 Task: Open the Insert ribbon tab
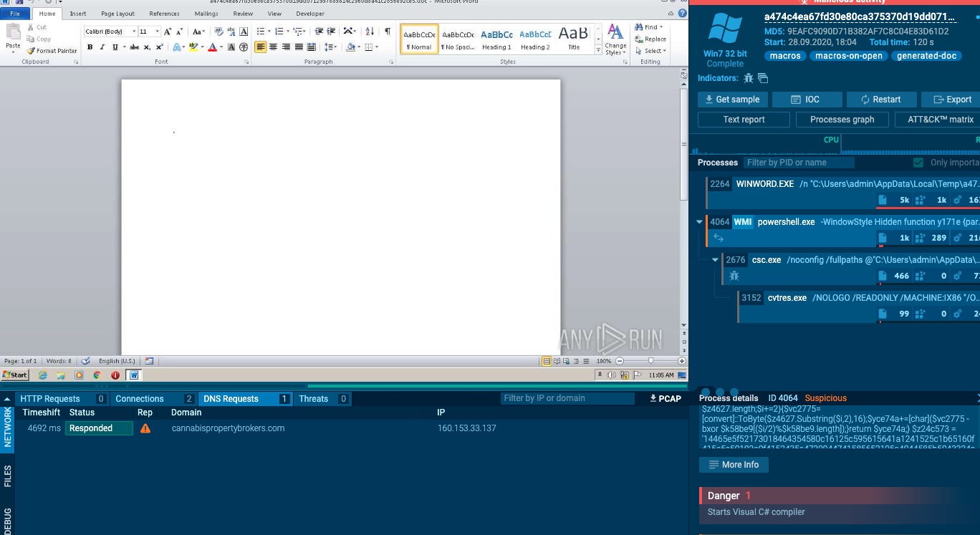(78, 14)
